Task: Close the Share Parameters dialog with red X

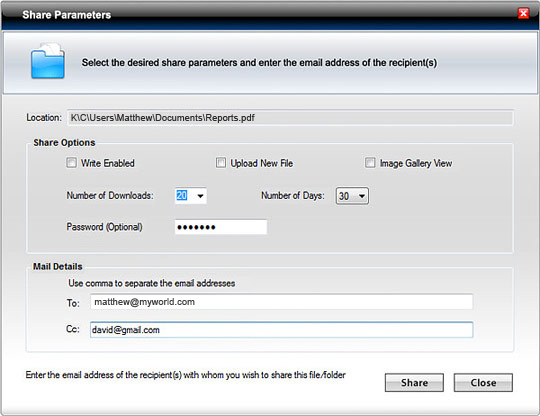Action: 523,13
